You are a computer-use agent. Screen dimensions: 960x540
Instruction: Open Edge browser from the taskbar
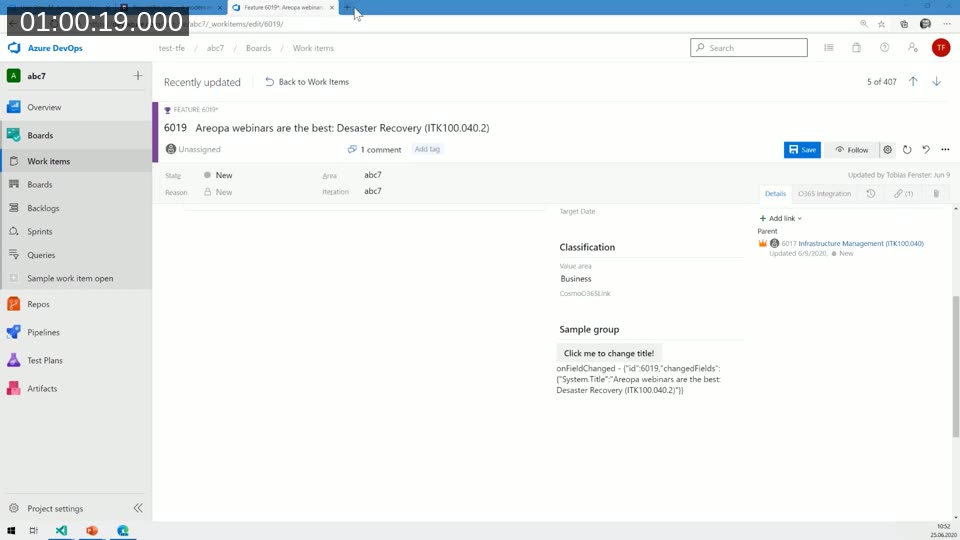[123, 531]
